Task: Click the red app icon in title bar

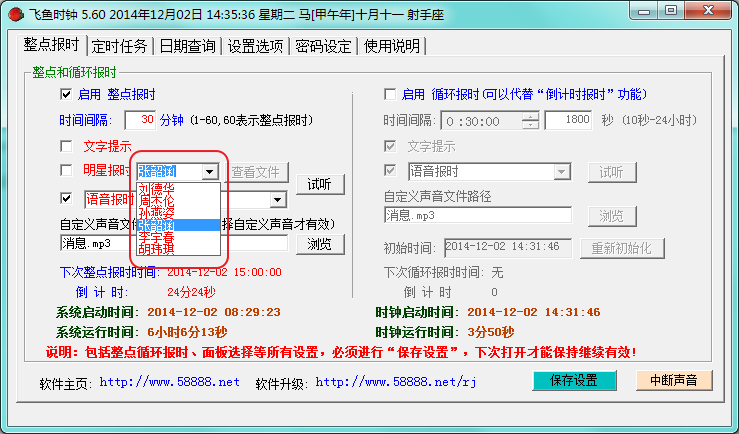Action: click(16, 15)
